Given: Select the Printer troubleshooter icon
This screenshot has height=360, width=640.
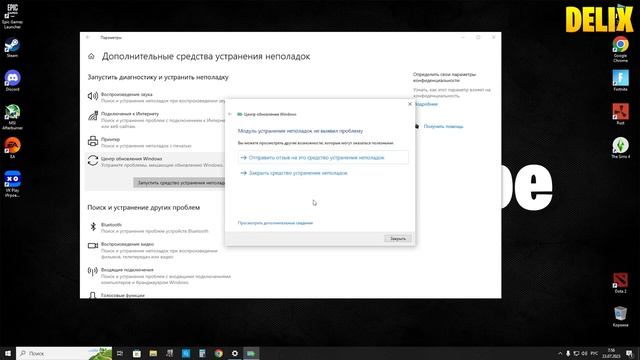Looking at the screenshot, I should (93, 141).
